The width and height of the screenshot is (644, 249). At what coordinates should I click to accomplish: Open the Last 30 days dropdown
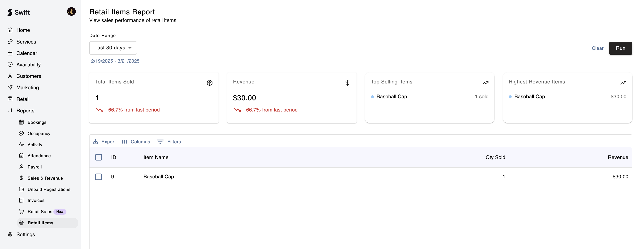113,48
